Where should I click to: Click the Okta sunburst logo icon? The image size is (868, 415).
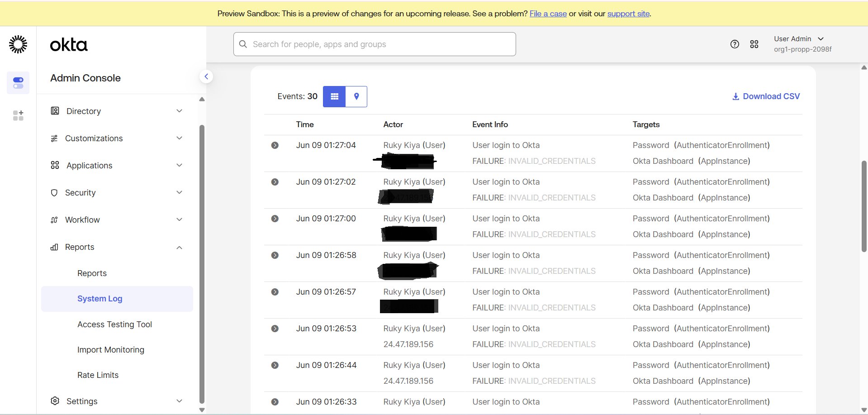click(18, 44)
